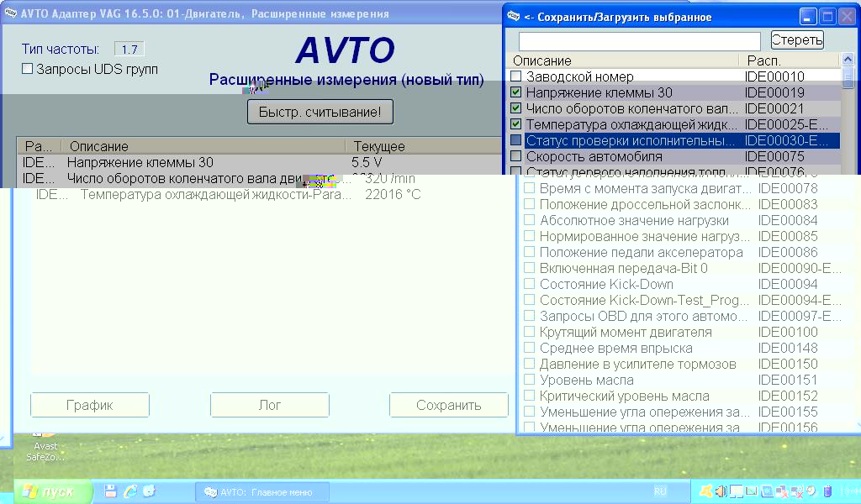The image size is (861, 504).
Task: Click the Save/Load window title icon
Action: click(515, 16)
